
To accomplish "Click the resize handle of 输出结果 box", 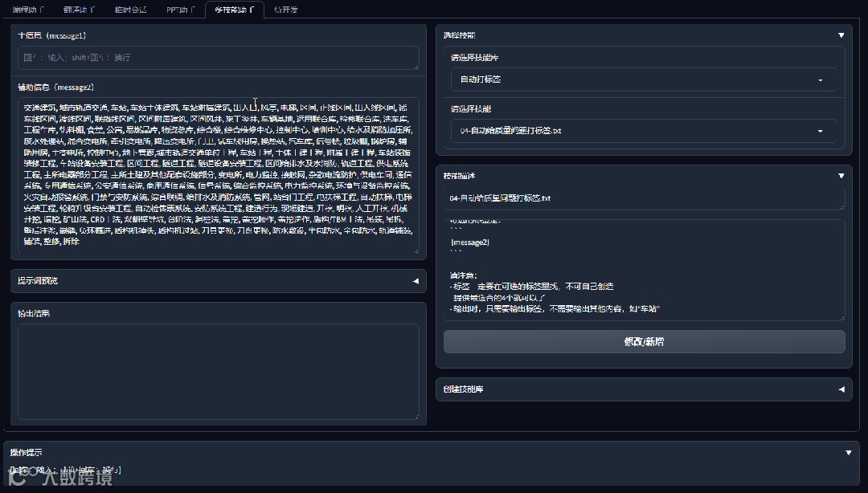I will click(416, 416).
